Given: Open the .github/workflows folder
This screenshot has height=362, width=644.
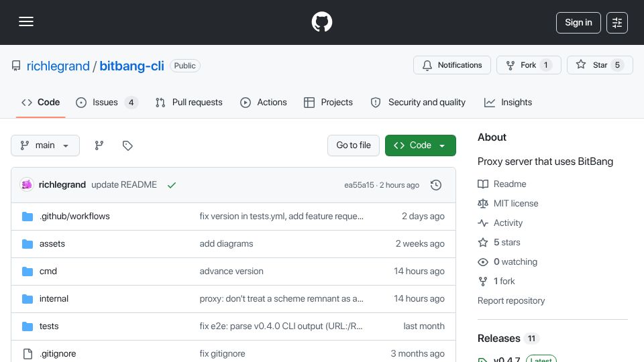Looking at the screenshot, I should [74, 217].
